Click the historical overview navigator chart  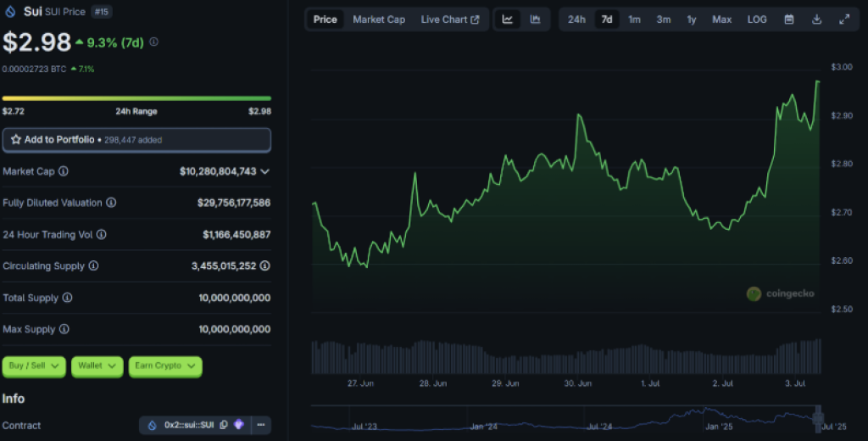[x=565, y=418]
